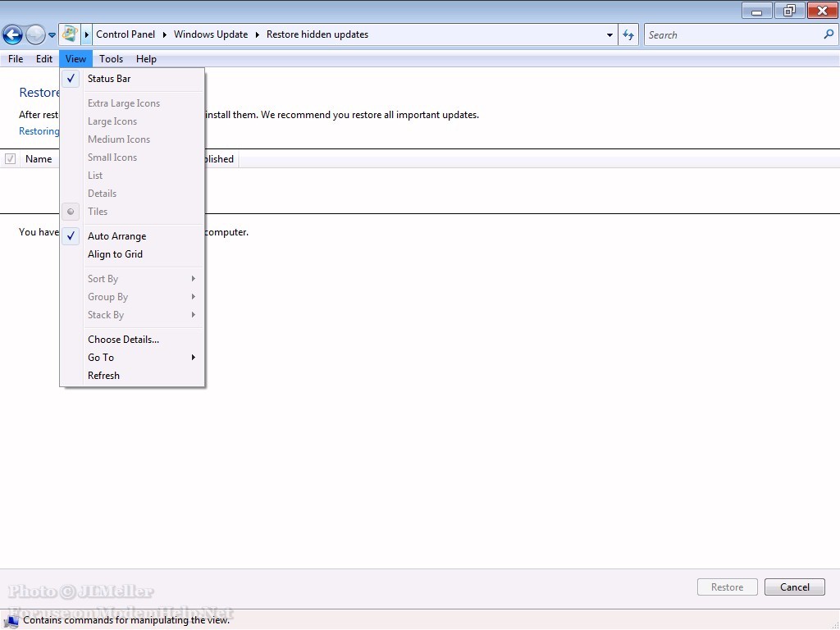Toggle the Status Bar menu option
This screenshot has width=840, height=630.
click(x=132, y=79)
